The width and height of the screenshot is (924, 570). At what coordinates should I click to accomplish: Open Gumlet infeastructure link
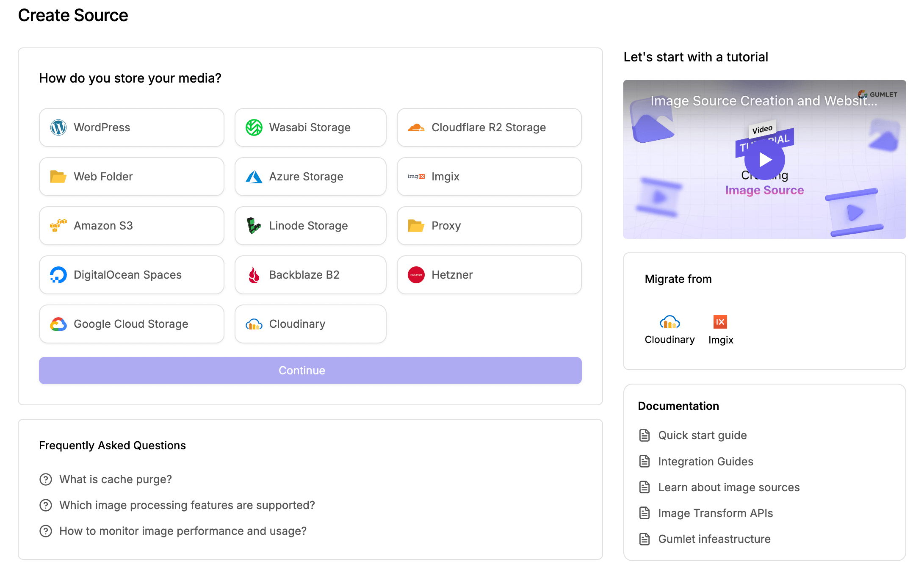[x=714, y=539]
